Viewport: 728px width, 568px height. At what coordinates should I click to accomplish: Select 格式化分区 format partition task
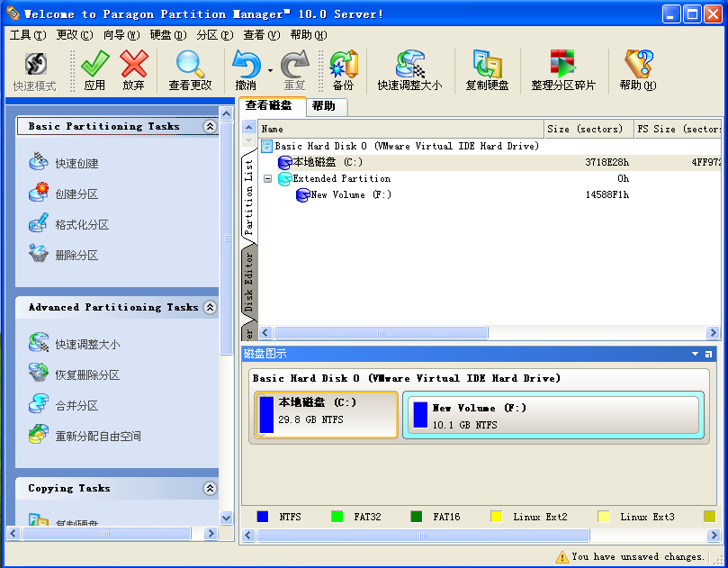click(x=68, y=224)
